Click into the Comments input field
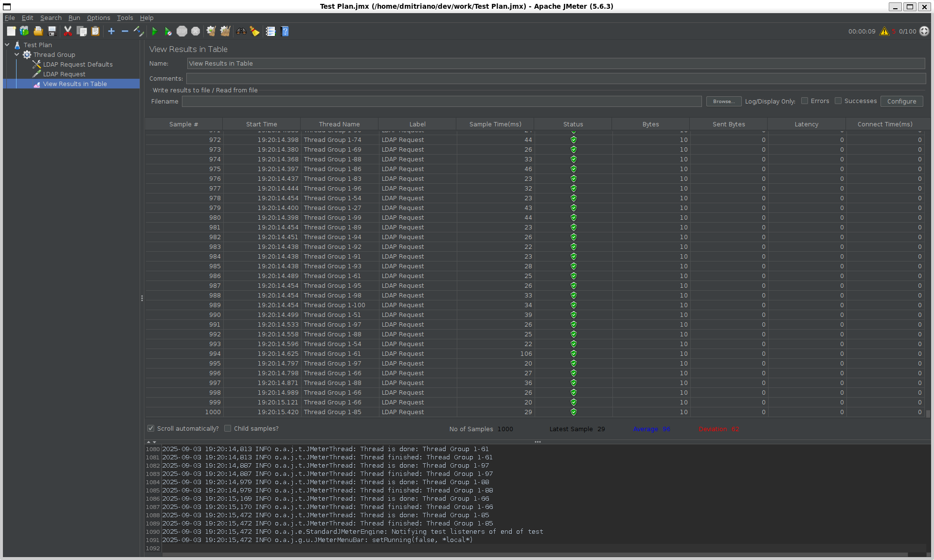934x560 pixels. point(556,78)
